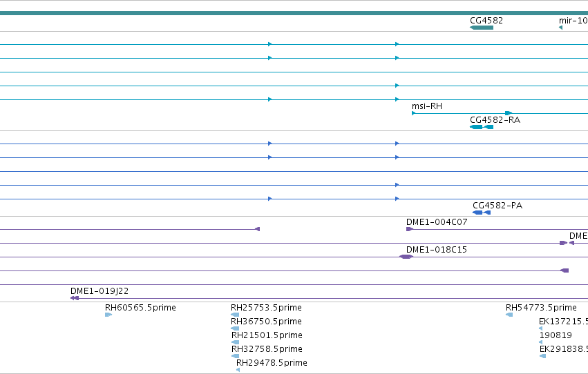Click the RH29478.5prime label

click(x=272, y=363)
